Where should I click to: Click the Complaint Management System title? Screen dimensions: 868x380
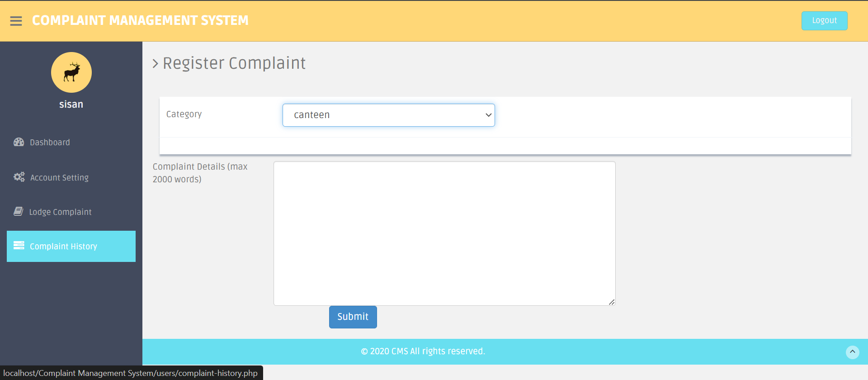point(140,21)
